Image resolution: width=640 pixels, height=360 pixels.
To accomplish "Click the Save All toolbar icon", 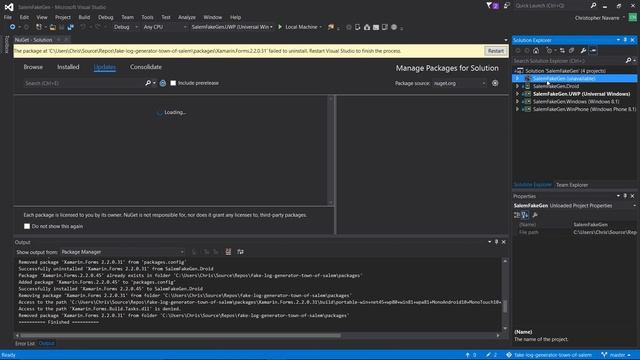I will [x=70, y=27].
